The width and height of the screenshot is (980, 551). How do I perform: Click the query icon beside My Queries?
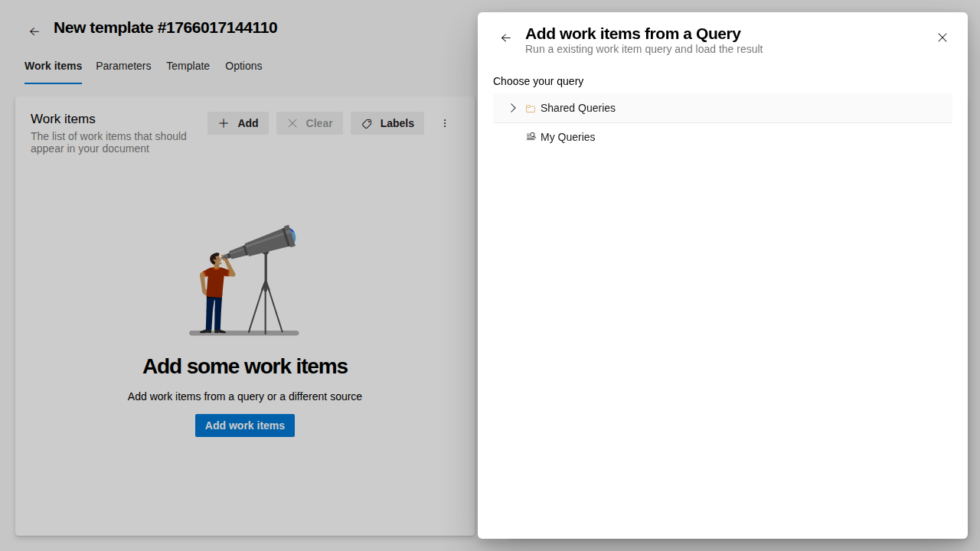[531, 136]
